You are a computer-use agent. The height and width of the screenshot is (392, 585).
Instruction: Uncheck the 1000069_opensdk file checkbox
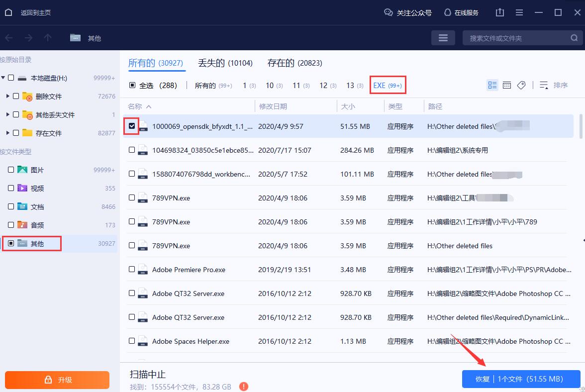pos(131,126)
